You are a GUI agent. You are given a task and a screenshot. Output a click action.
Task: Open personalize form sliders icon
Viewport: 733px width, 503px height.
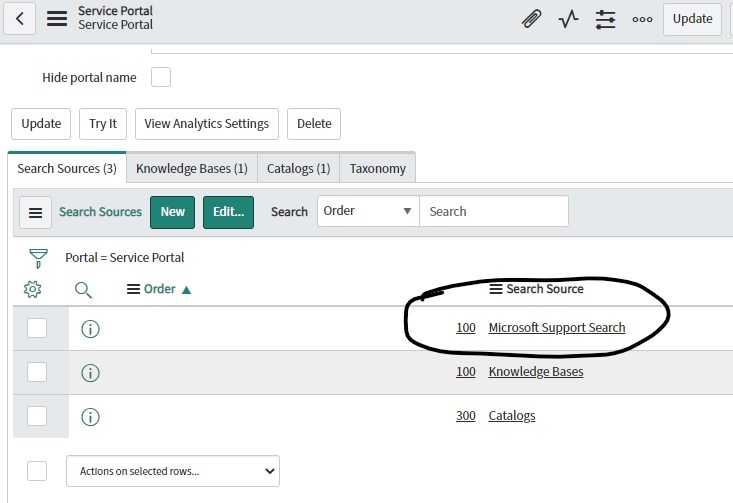pyautogui.click(x=605, y=19)
